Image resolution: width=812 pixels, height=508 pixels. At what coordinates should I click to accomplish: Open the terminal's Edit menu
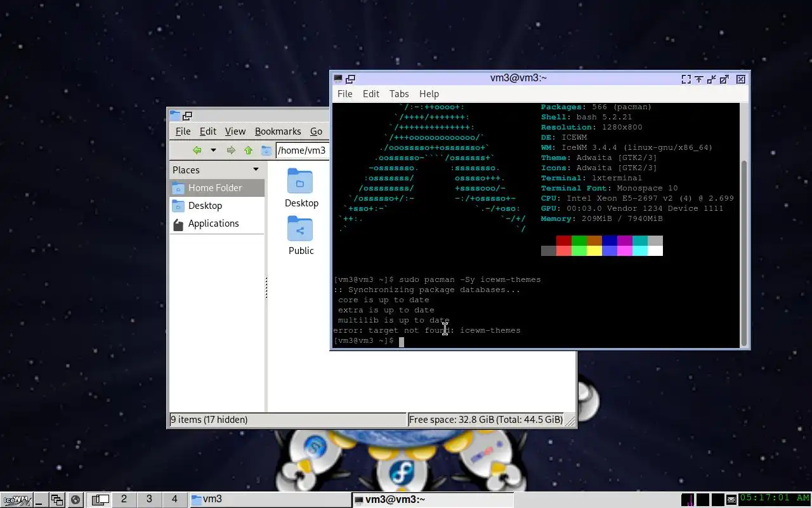[371, 94]
